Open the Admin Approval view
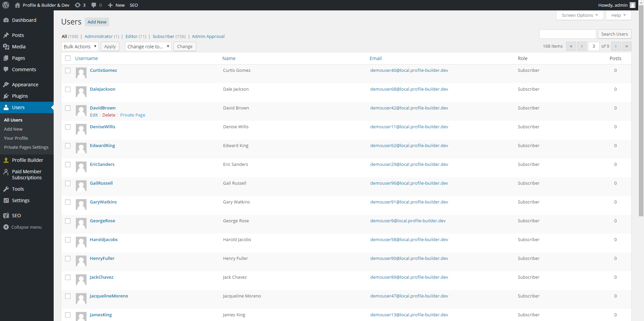Viewport: 644px width, 321px height. [x=208, y=36]
